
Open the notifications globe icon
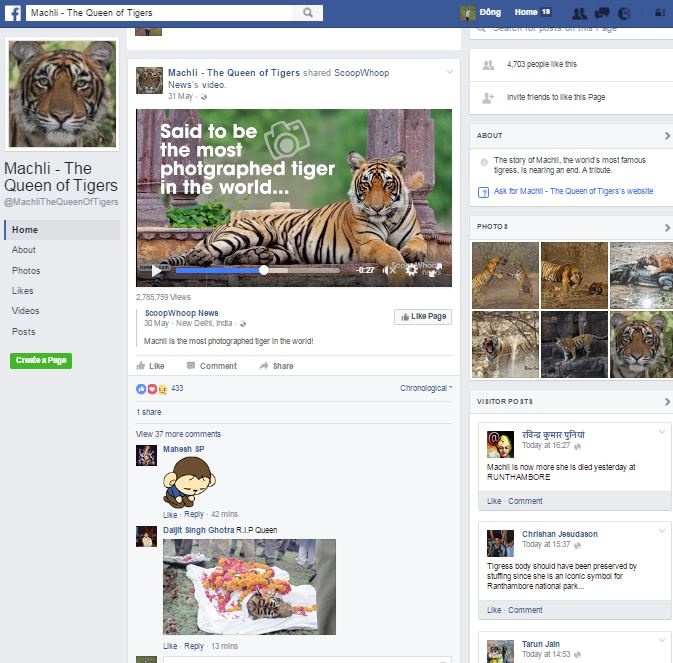(625, 13)
